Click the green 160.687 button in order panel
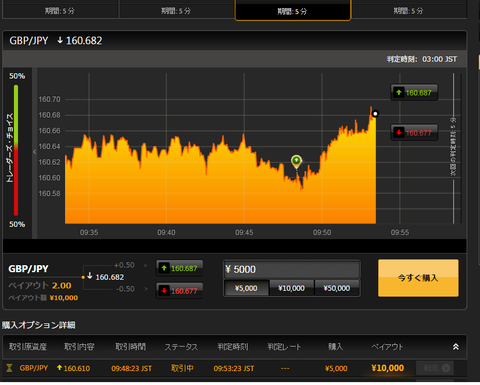Image resolution: width=480 pixels, height=385 pixels. [x=179, y=268]
